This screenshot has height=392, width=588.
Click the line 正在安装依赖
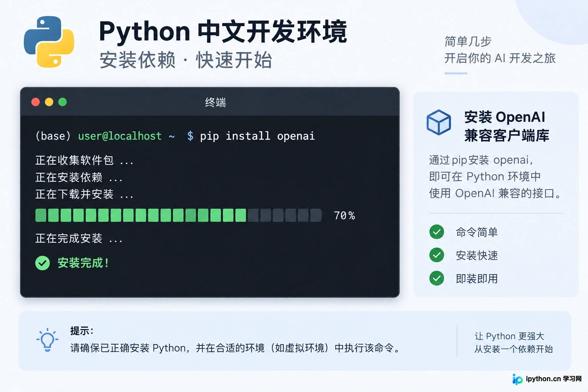tap(79, 177)
